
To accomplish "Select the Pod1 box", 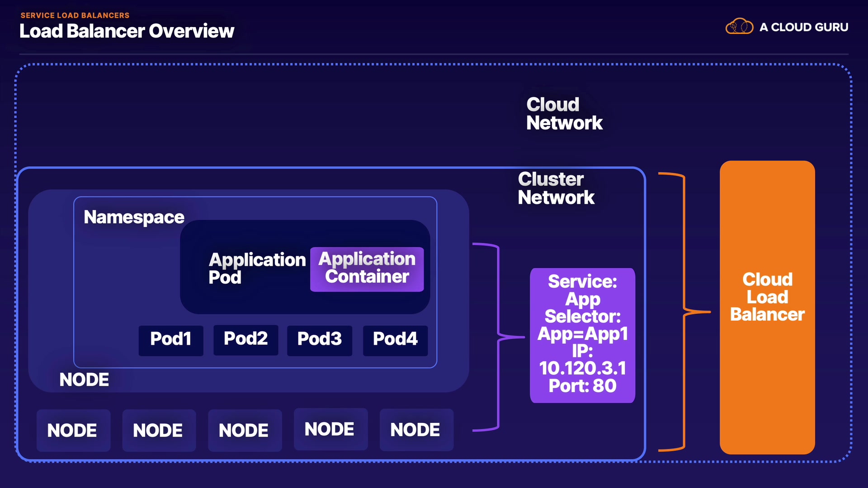I will click(x=171, y=340).
